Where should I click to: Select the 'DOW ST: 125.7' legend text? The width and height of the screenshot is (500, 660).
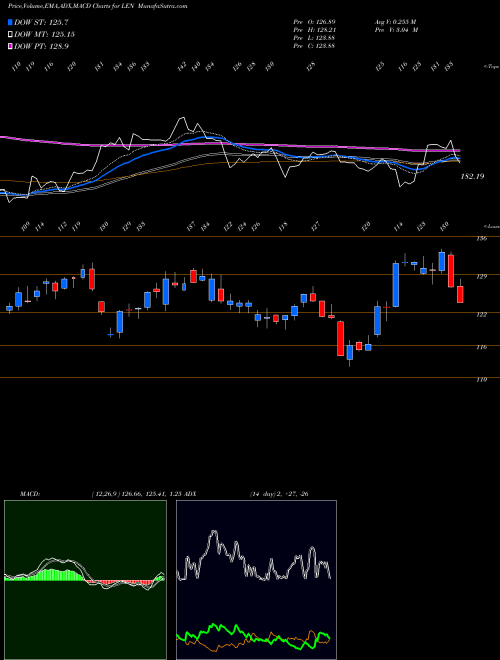pyautogui.click(x=41, y=22)
